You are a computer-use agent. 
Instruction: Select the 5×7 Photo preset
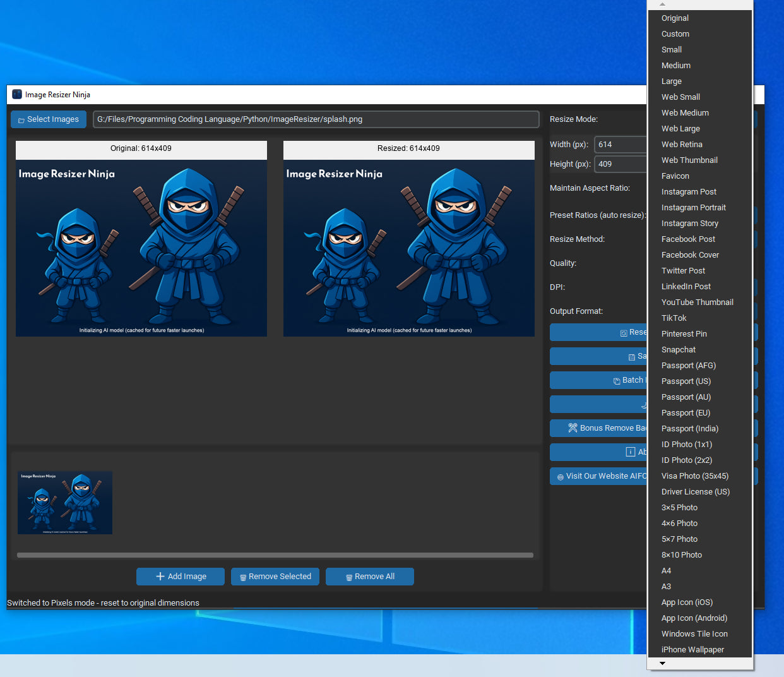click(x=700, y=539)
